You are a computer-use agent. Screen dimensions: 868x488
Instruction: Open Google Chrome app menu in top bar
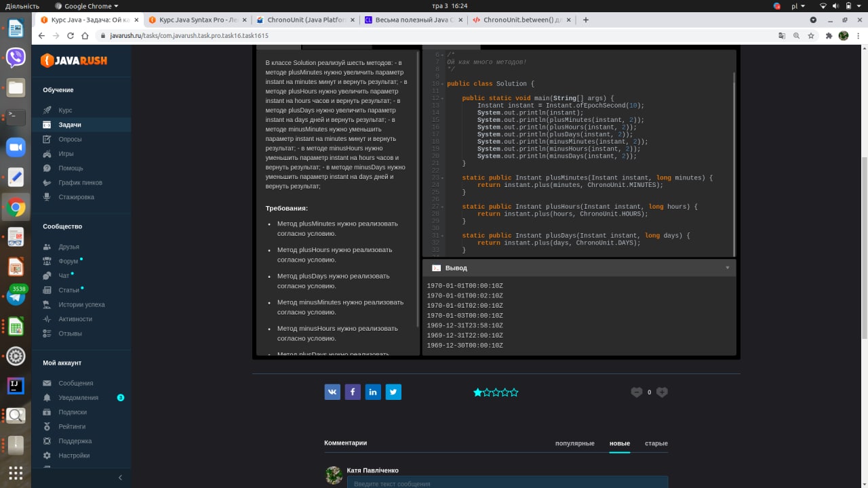pos(86,6)
